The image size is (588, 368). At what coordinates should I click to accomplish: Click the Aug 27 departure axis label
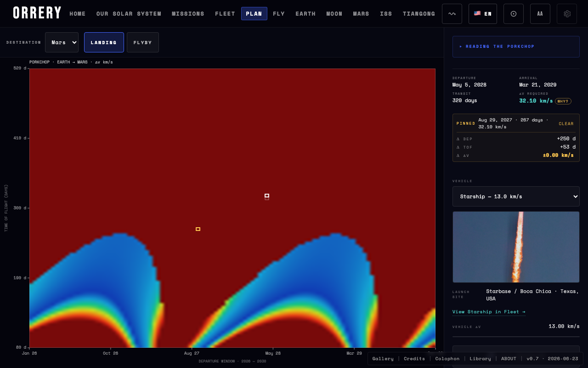[x=192, y=353]
